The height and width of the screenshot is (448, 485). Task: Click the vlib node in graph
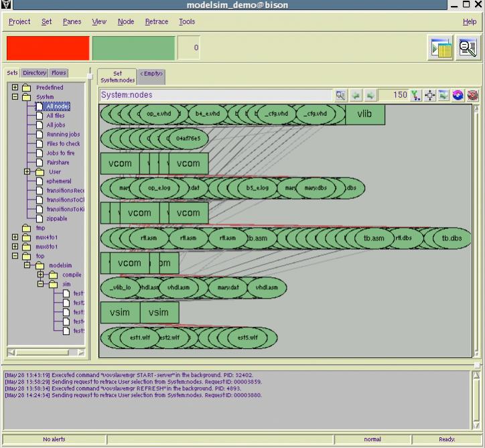click(x=364, y=114)
